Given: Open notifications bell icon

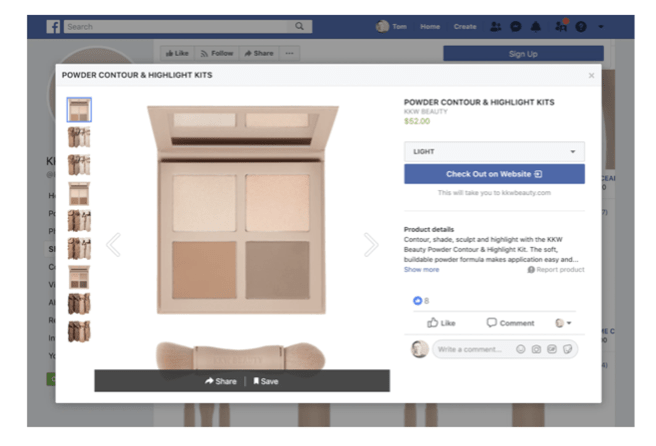Looking at the screenshot, I should [536, 26].
